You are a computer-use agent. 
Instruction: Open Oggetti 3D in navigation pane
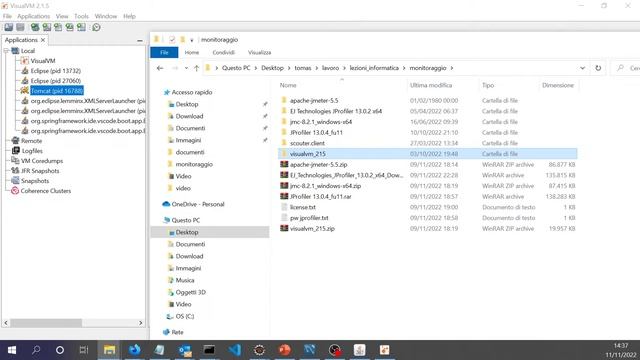point(190,292)
